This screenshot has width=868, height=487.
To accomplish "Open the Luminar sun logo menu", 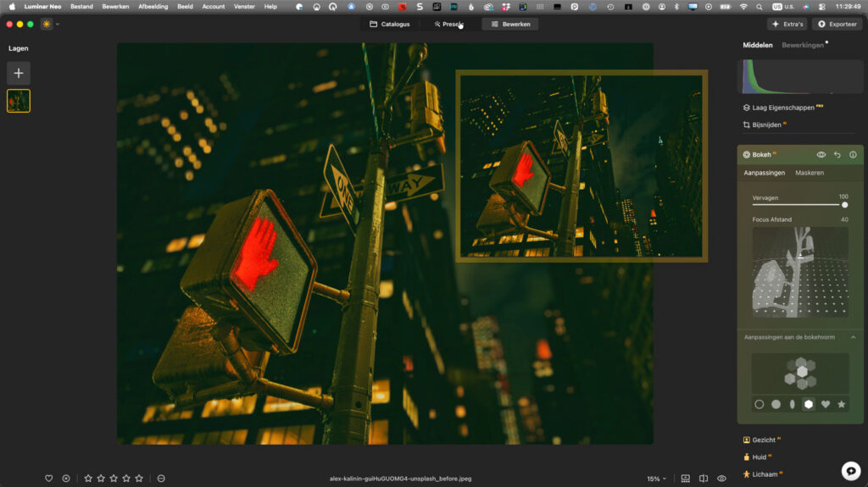I will point(47,25).
